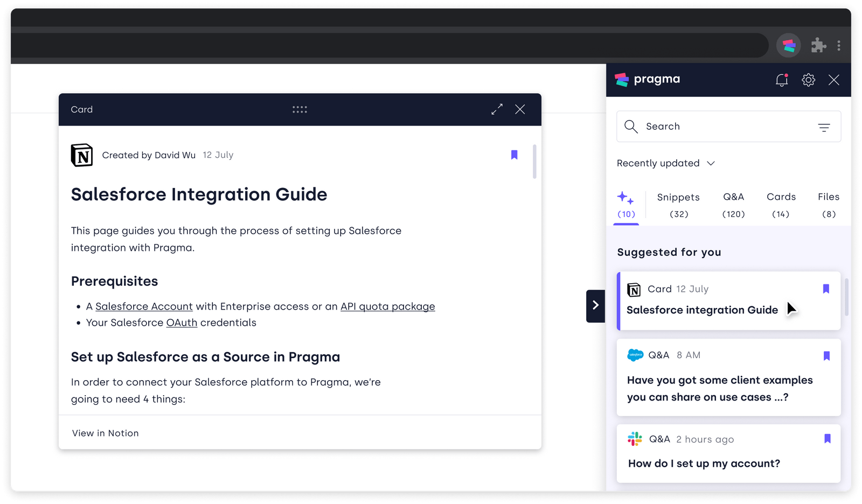Open the search filter options icon

[824, 127]
